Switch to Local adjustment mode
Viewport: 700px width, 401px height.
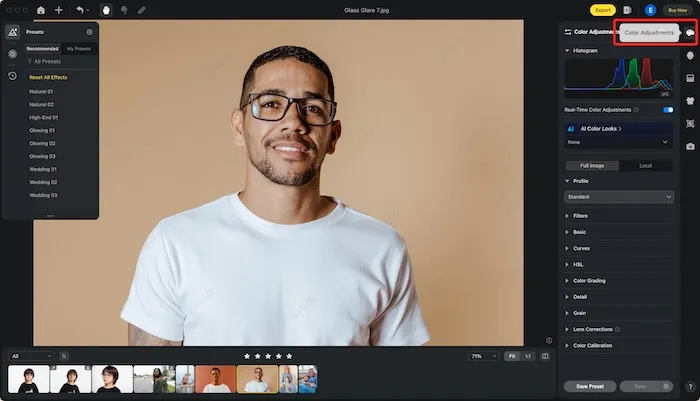click(646, 166)
